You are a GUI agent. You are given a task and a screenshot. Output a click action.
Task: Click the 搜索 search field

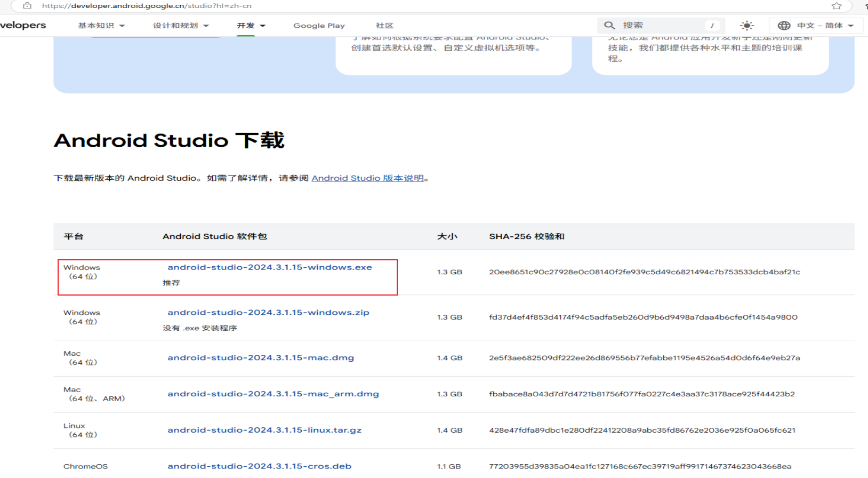click(x=661, y=25)
